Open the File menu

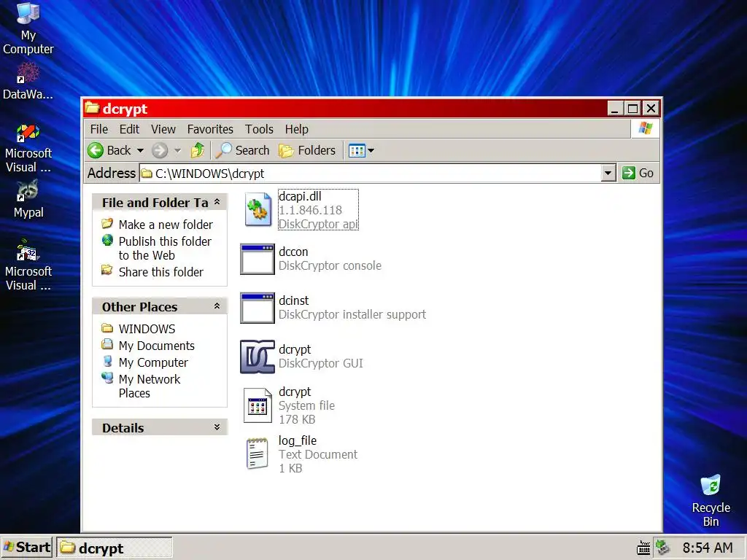click(99, 129)
